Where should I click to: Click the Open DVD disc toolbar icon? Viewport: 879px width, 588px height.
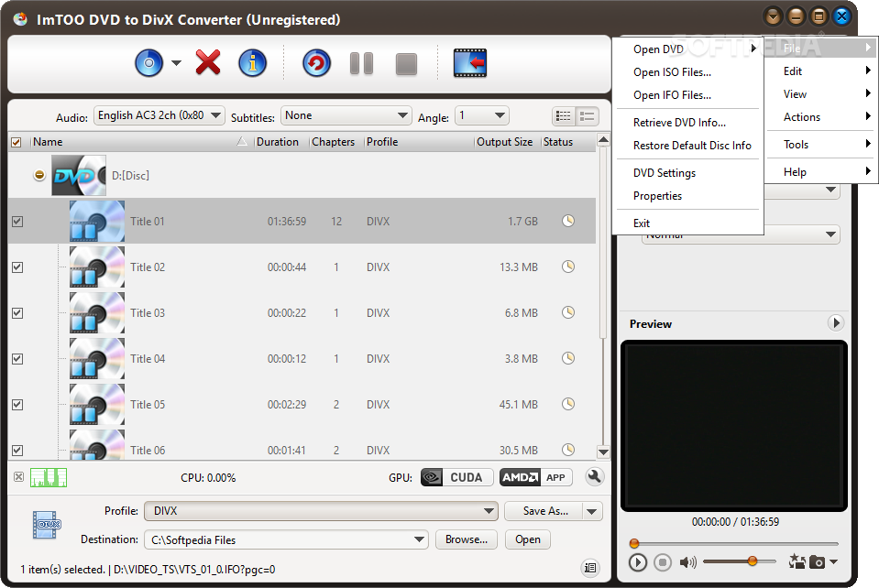[x=149, y=62]
